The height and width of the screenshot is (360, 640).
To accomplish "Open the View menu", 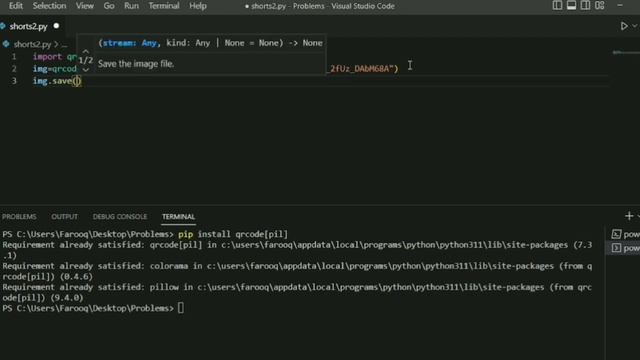I will pos(84,6).
